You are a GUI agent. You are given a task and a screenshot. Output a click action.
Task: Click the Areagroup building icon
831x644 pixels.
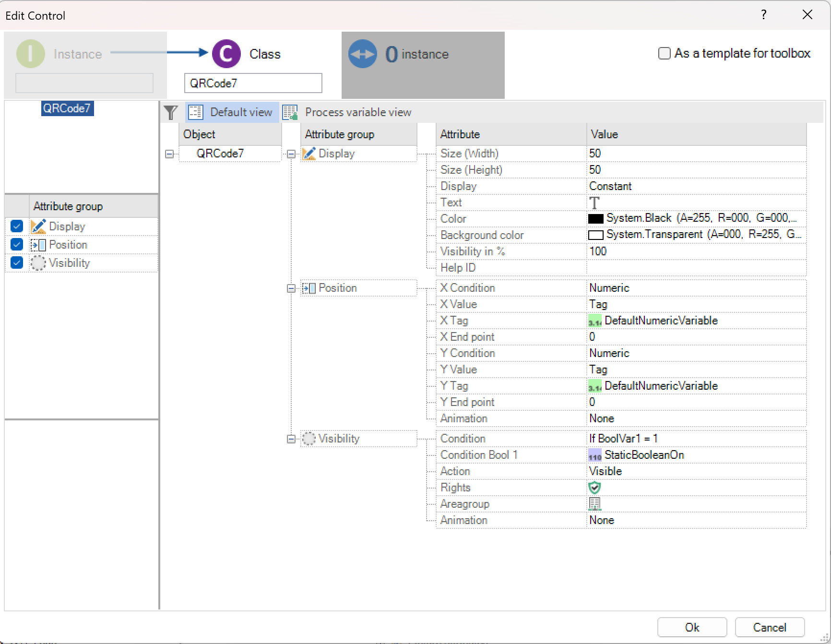click(594, 504)
